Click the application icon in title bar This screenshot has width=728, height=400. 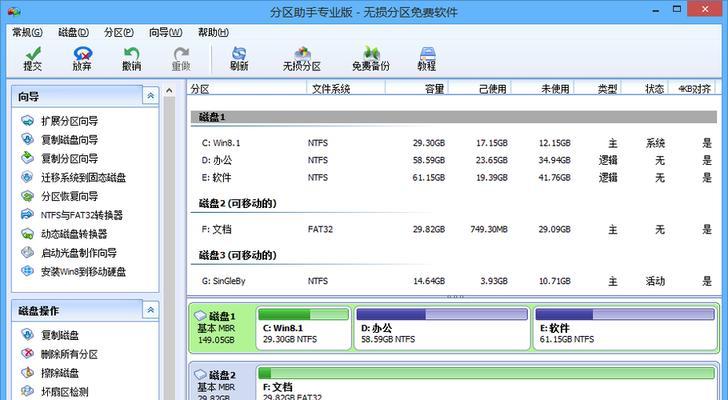[x=14, y=10]
